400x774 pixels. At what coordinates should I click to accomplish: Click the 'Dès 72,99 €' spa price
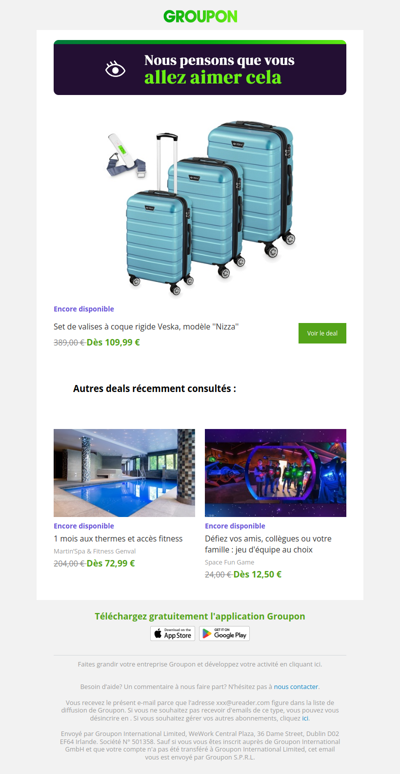click(111, 563)
